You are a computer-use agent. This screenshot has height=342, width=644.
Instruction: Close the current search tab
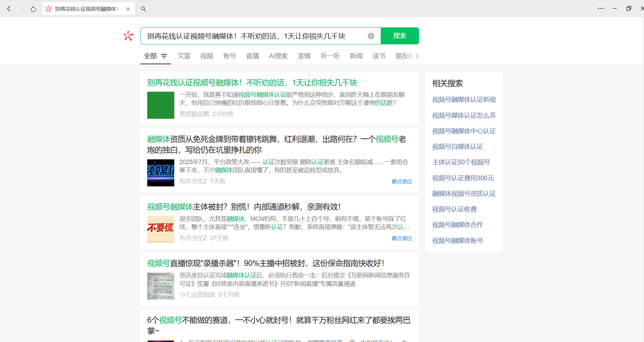[128, 9]
